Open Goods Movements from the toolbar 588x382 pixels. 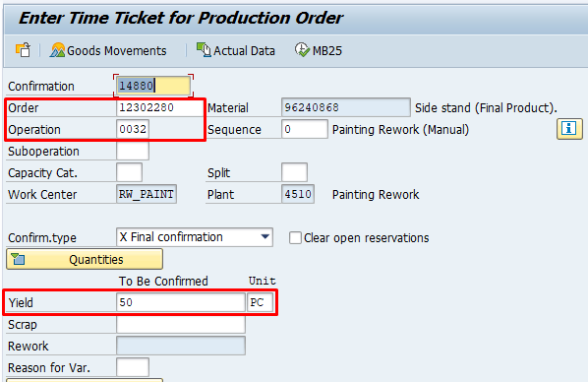pyautogui.click(x=108, y=50)
